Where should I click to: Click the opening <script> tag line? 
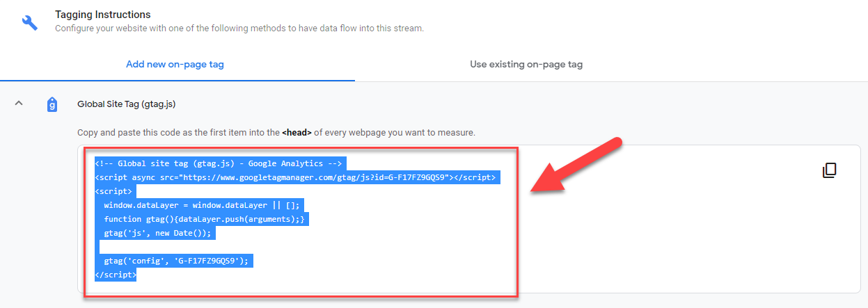115,192
